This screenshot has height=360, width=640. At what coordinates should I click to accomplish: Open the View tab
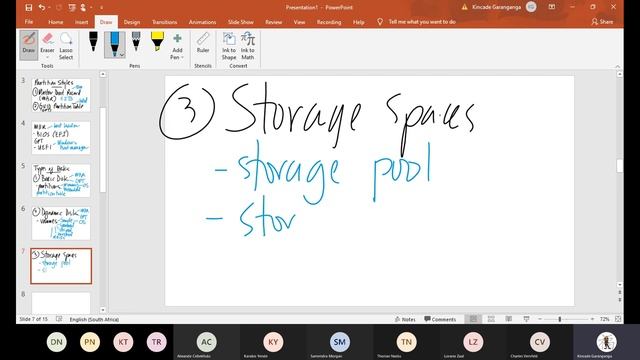[x=299, y=22]
